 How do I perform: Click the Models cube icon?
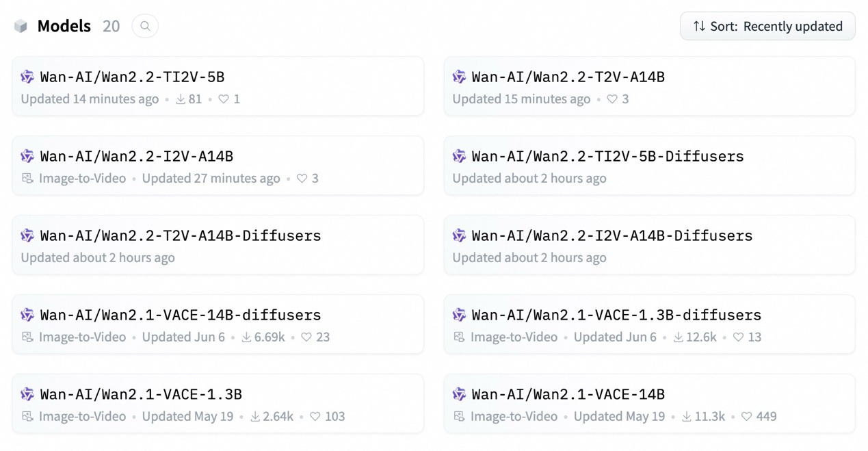coord(21,26)
